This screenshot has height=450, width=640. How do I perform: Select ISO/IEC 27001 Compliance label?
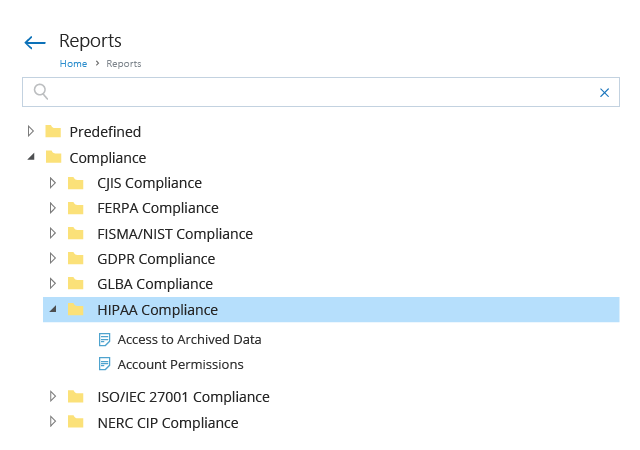pos(183,397)
